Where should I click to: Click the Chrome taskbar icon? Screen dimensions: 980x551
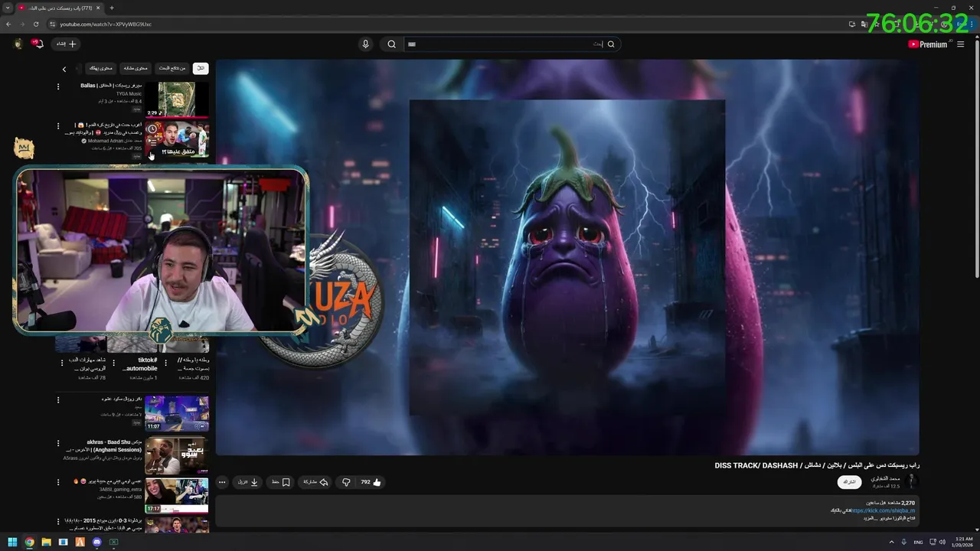coord(29,542)
